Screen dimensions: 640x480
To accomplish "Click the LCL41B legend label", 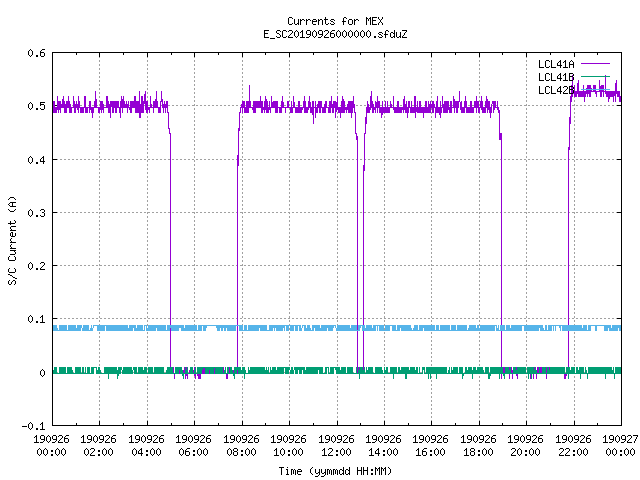I will pos(556,77).
